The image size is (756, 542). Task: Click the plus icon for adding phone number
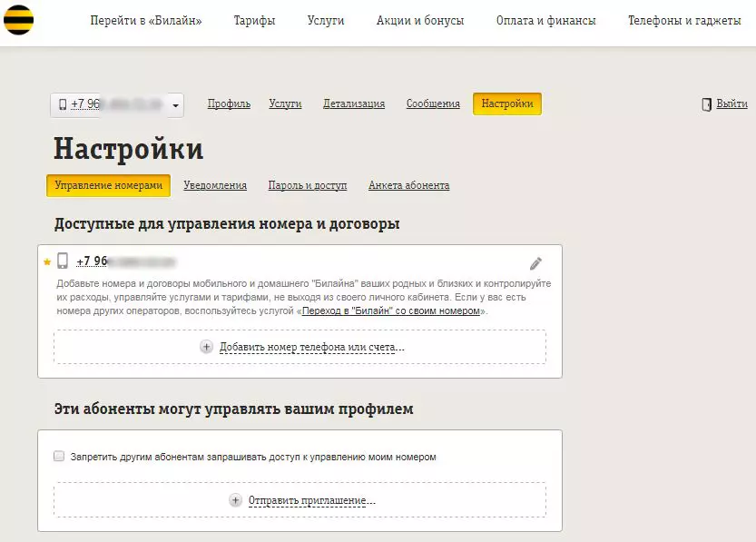(206, 347)
